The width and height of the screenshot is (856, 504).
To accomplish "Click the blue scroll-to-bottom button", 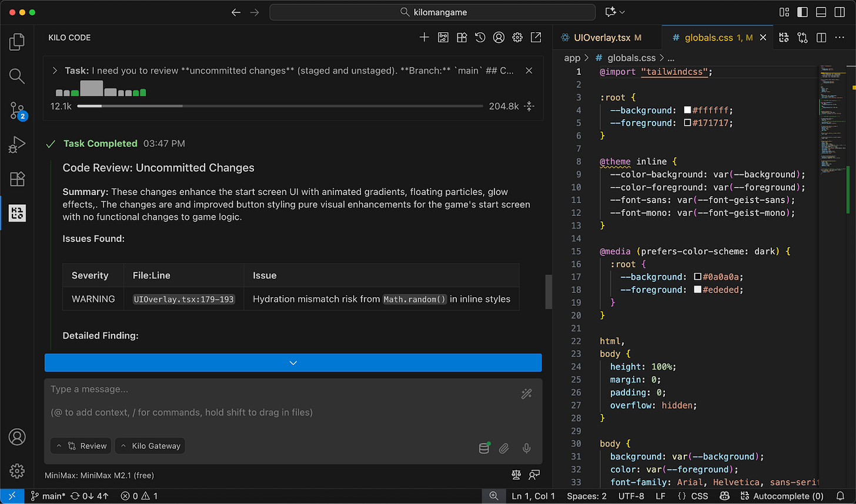I will point(293,363).
